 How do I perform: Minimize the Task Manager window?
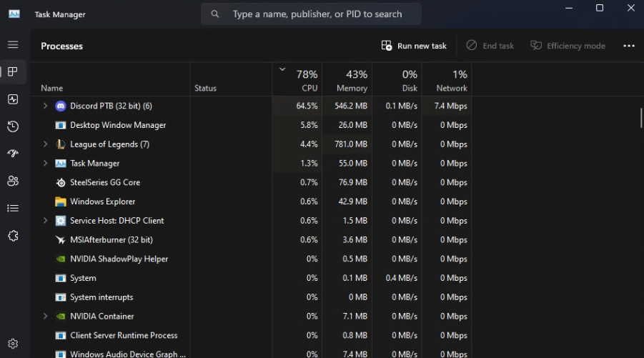pos(569,8)
